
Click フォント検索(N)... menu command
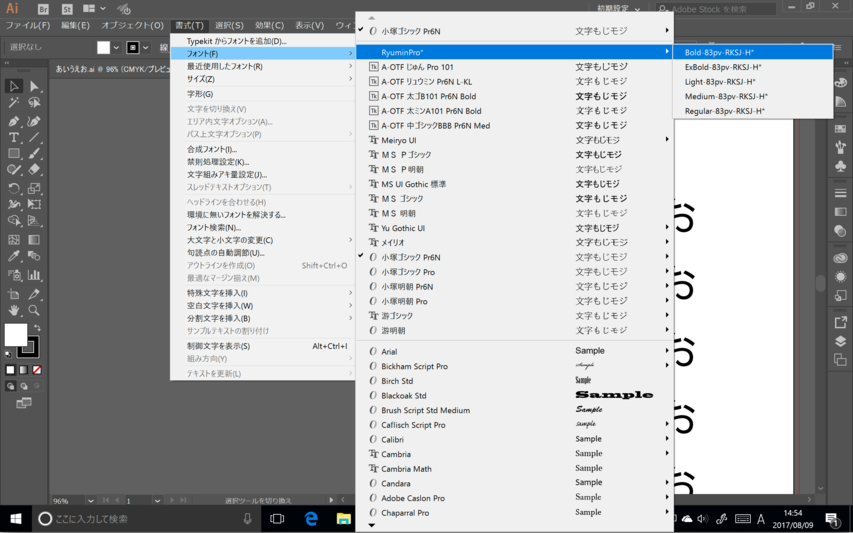pyautogui.click(x=214, y=227)
